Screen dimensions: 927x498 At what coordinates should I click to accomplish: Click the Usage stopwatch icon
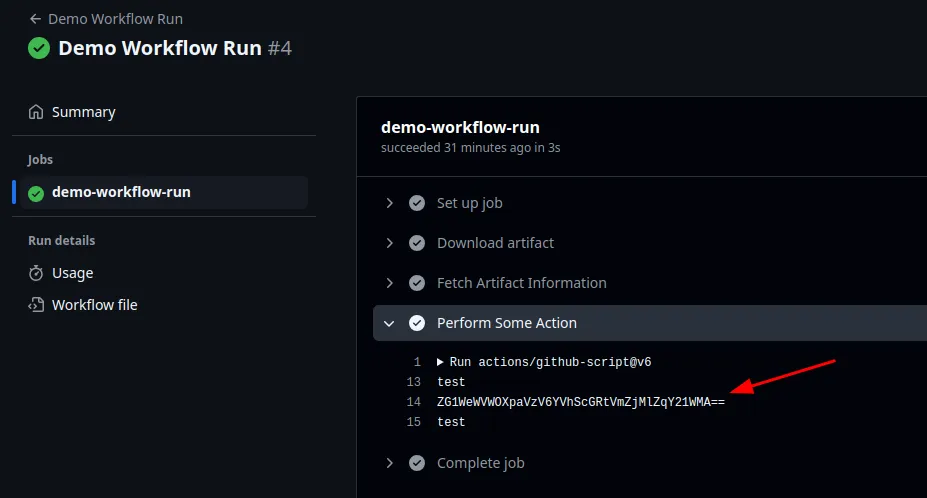click(36, 273)
